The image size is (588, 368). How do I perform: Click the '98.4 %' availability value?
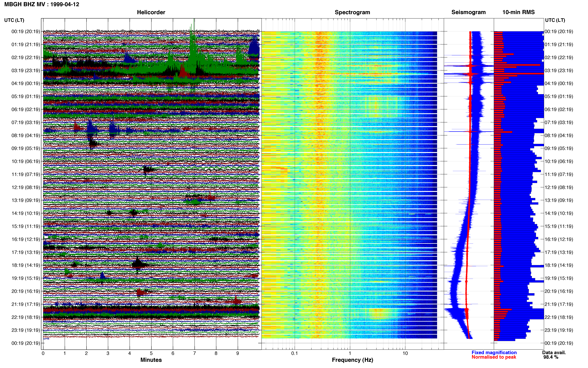click(551, 357)
